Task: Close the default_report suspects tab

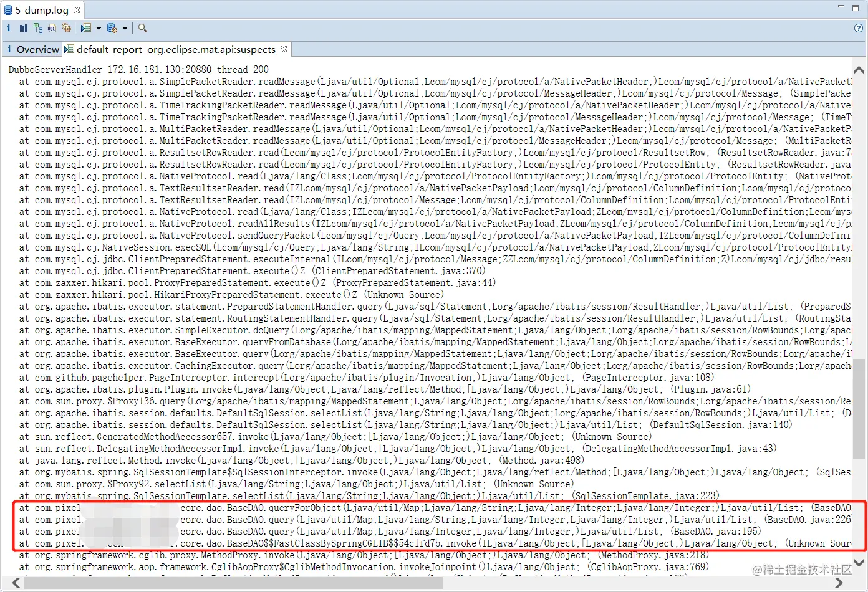Action: [284, 49]
